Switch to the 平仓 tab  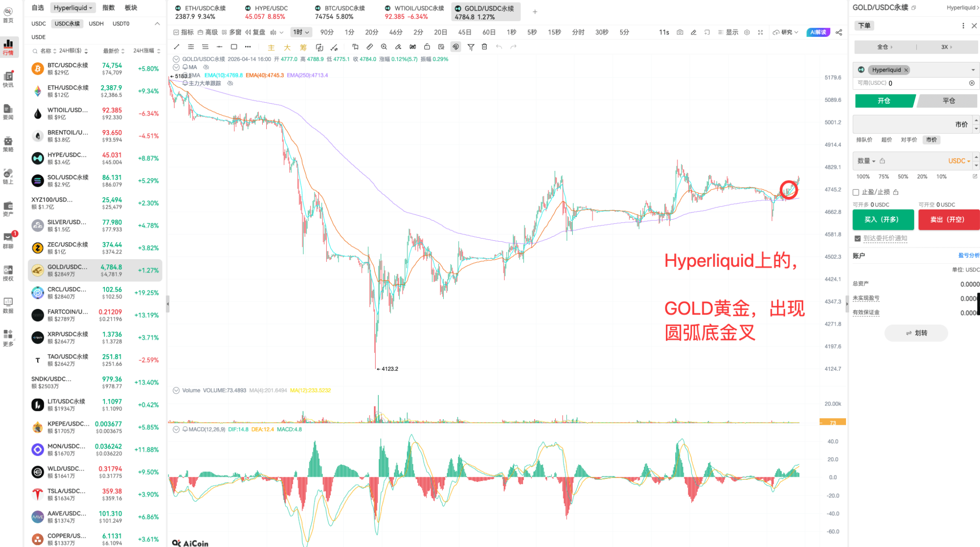948,101
